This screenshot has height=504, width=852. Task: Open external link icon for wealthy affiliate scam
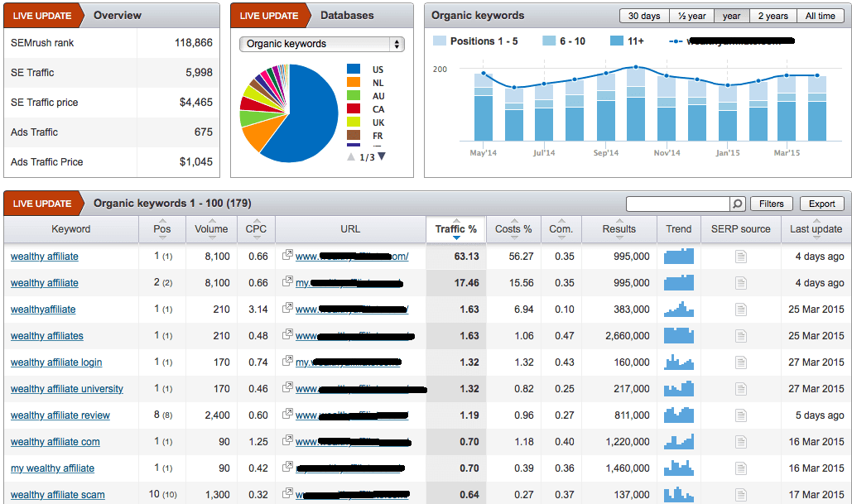click(287, 494)
